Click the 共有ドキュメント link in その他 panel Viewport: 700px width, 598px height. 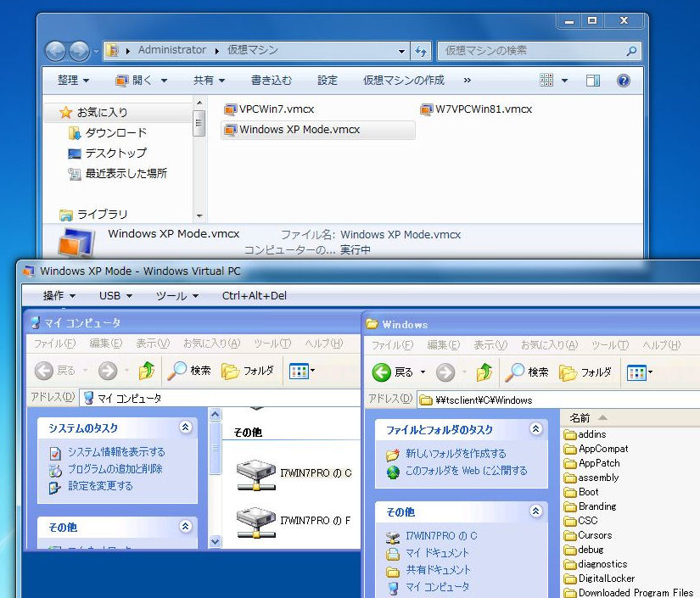[x=438, y=570]
